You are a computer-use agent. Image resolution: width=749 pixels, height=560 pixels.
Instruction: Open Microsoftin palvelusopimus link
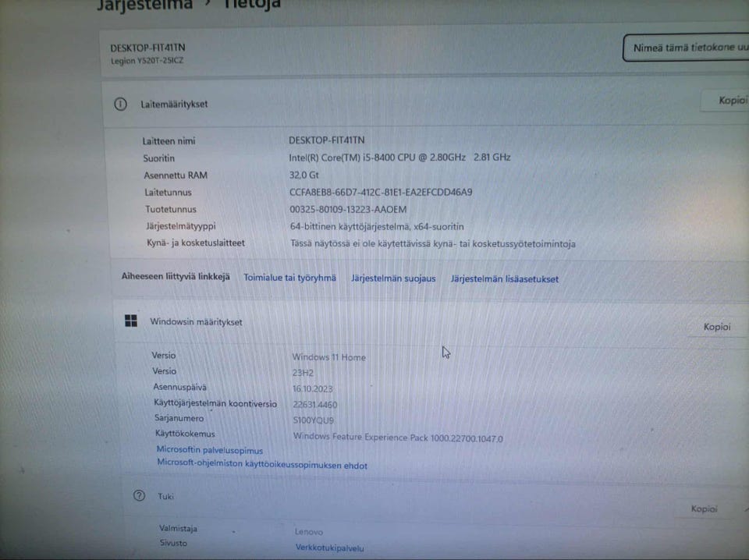pyautogui.click(x=210, y=450)
